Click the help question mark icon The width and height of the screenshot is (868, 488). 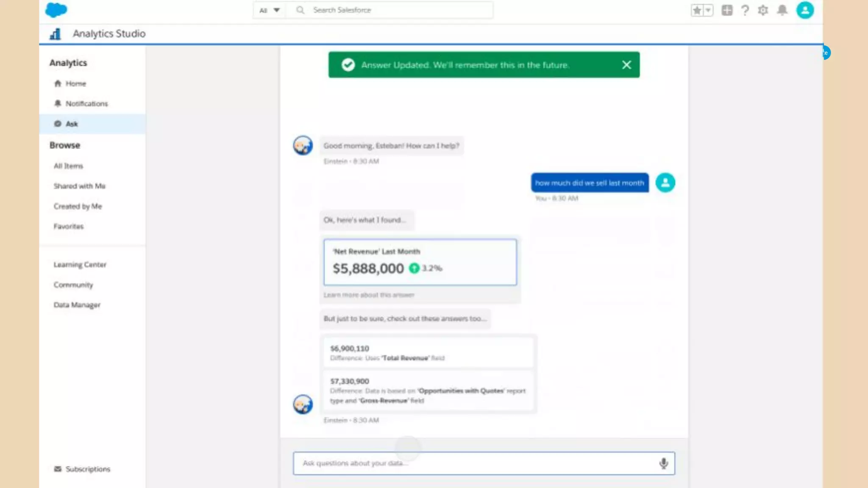745,10
